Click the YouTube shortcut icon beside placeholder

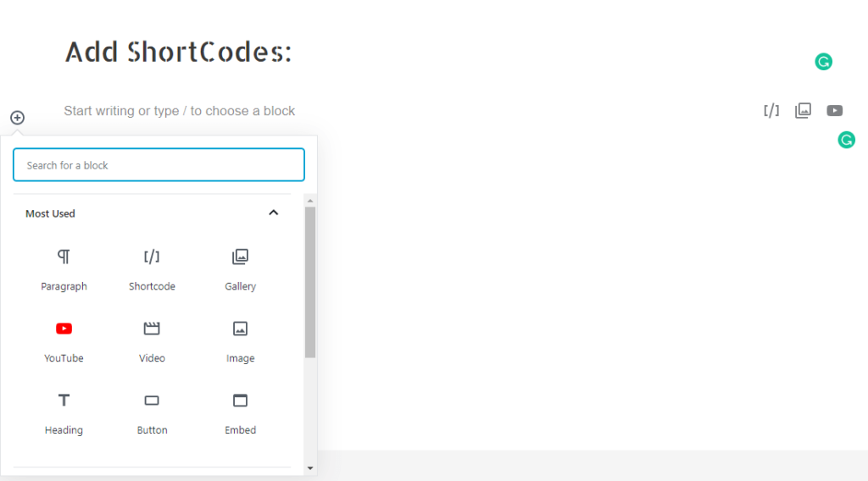coord(835,111)
